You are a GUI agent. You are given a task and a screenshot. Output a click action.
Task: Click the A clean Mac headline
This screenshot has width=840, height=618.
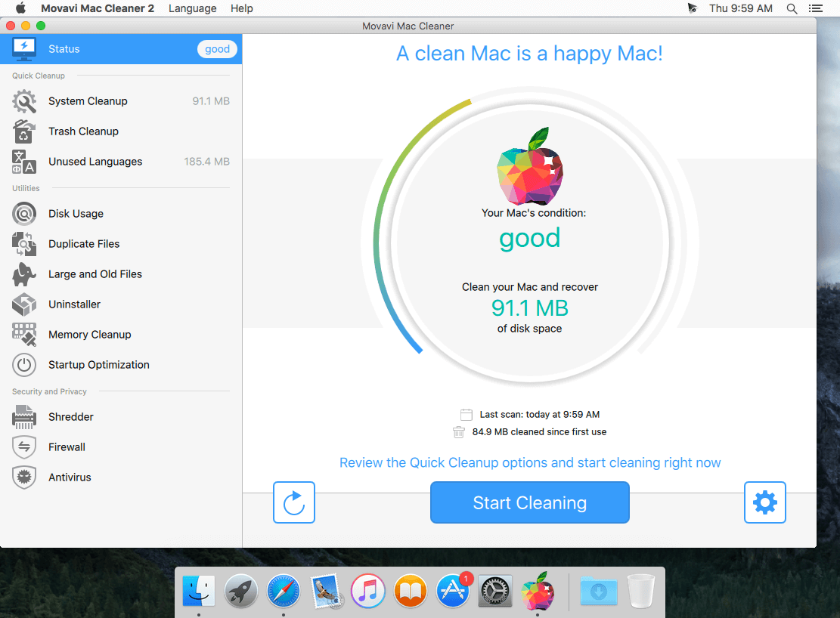coord(529,54)
